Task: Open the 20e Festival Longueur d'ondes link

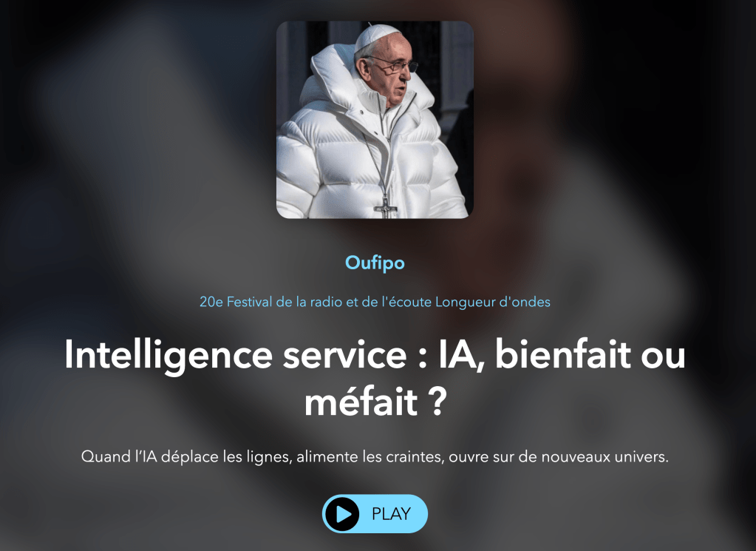Action: (375, 302)
